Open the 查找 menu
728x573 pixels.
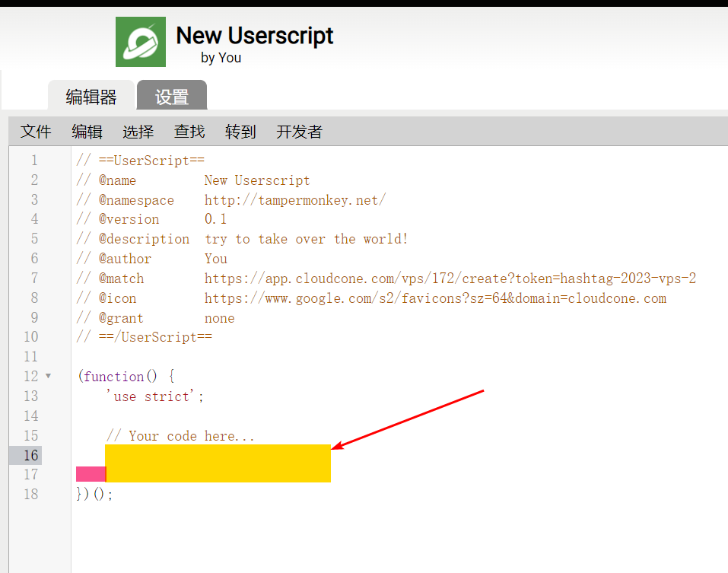[x=189, y=132]
